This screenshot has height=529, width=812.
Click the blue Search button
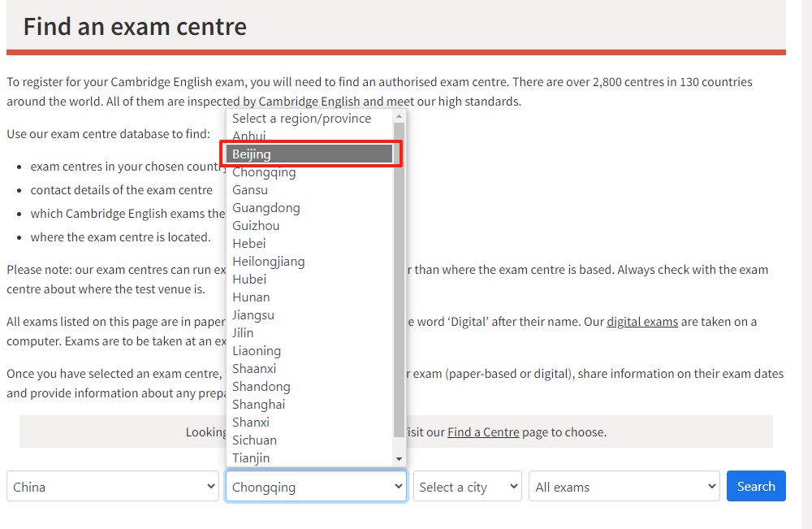(x=756, y=486)
